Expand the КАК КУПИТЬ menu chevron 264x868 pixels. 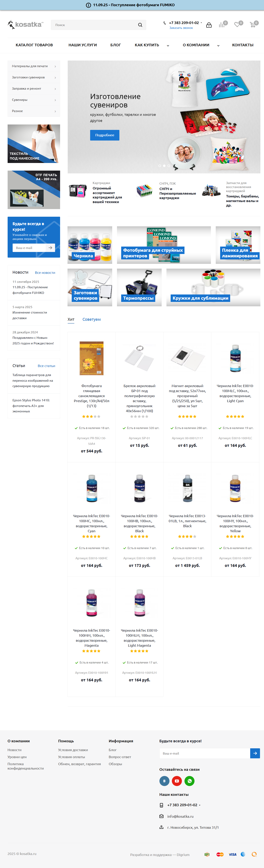(168, 46)
